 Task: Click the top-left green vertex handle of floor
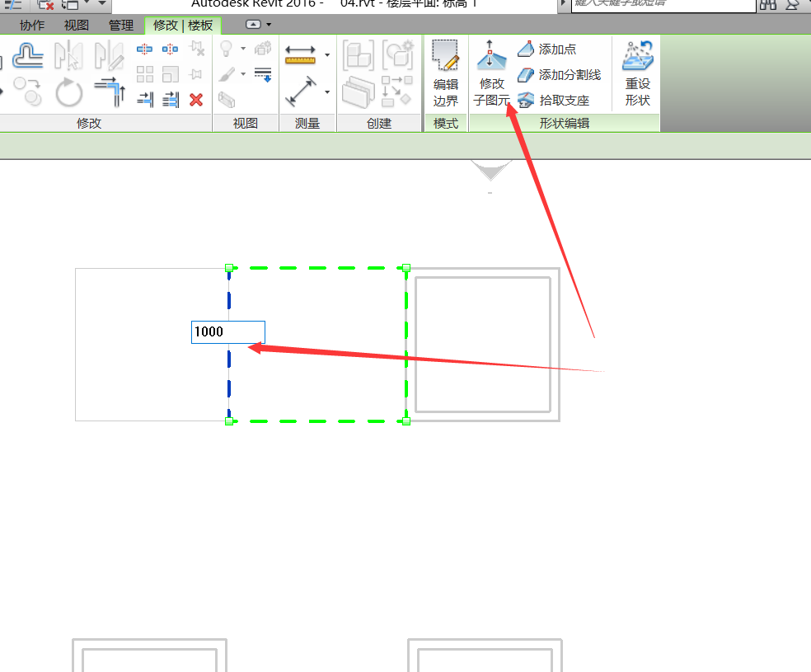click(229, 268)
